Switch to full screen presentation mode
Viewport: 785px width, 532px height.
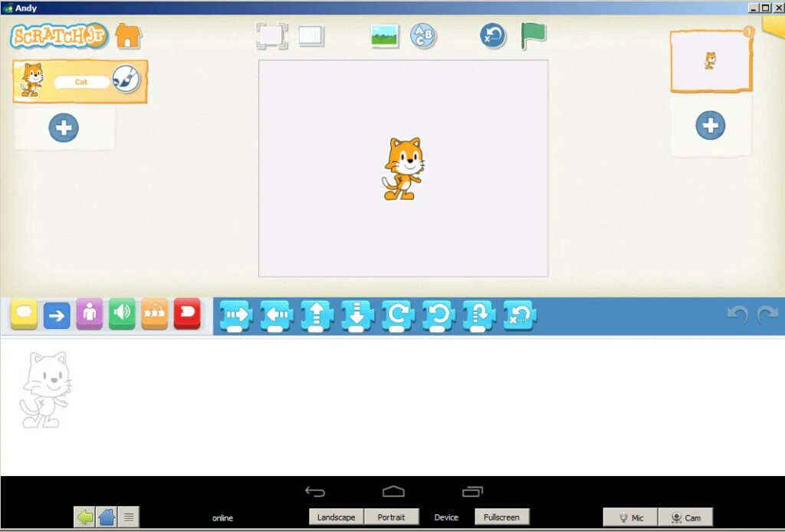272,35
